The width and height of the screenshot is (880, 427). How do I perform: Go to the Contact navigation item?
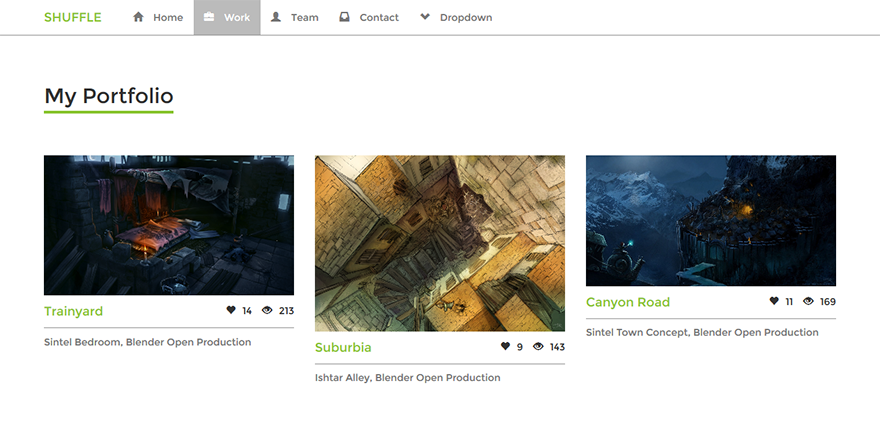(x=378, y=17)
